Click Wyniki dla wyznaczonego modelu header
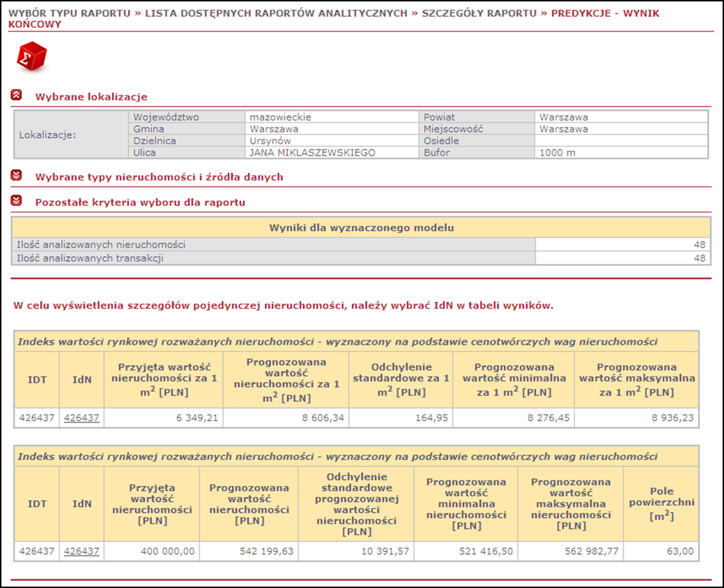Screen dimensions: 724x588 [x=361, y=228]
